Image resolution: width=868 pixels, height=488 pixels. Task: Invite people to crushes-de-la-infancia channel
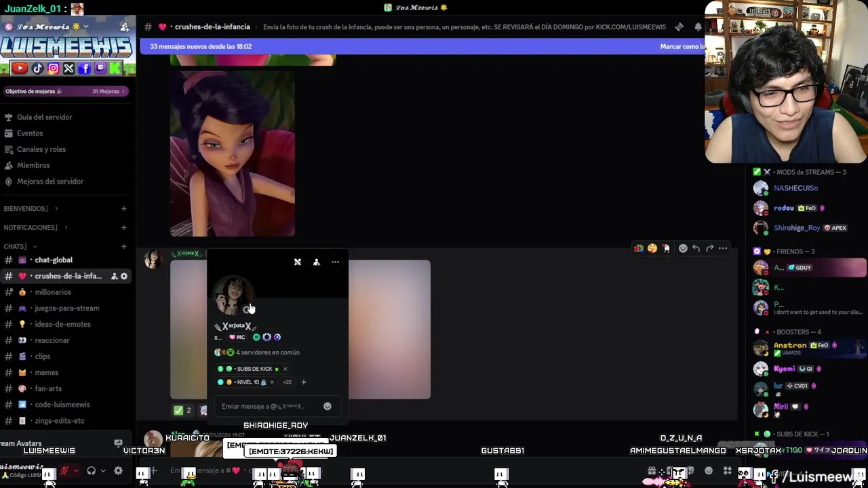point(114,276)
